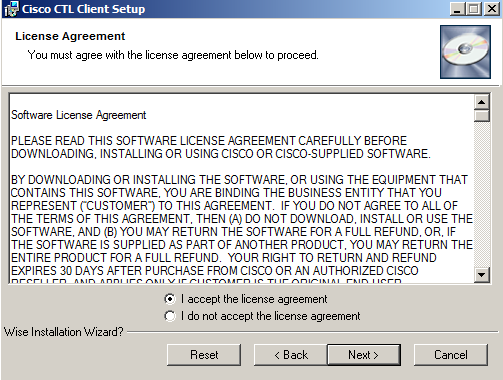Viewport: 503px width, 380px height.
Task: Click the empty scrollbar track below the thumb
Action: coord(481,195)
